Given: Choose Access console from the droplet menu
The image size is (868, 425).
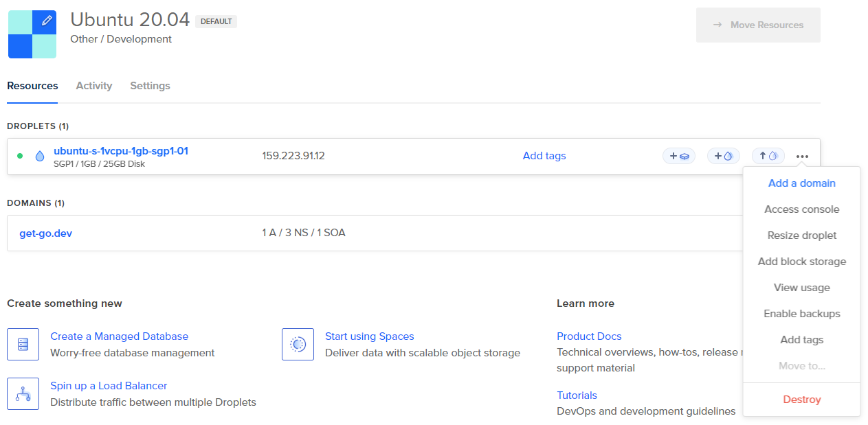Looking at the screenshot, I should click(801, 209).
